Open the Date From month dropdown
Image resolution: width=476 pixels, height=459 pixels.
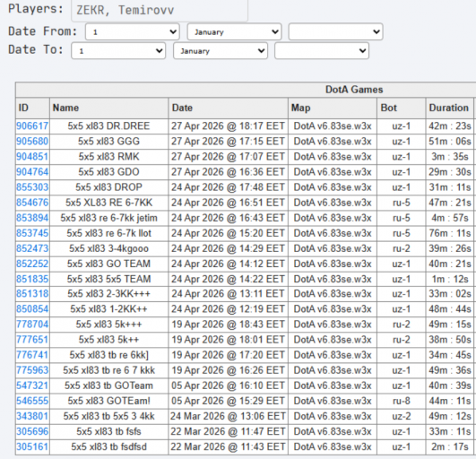coord(234,31)
